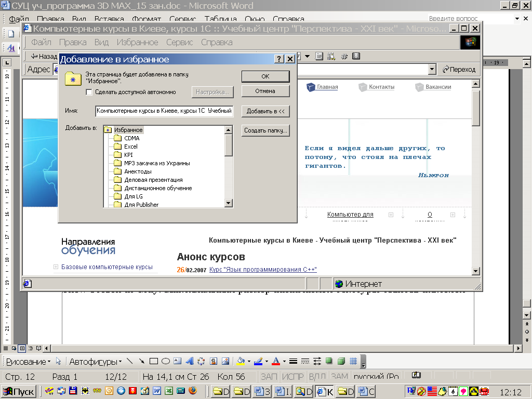Click Пуск Start button
This screenshot has height=399, width=532.
(x=19, y=392)
